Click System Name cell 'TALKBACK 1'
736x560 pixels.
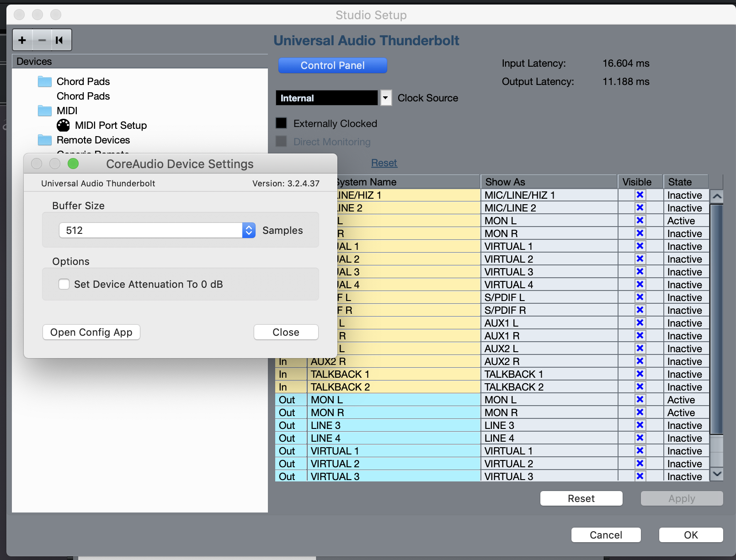coord(394,374)
